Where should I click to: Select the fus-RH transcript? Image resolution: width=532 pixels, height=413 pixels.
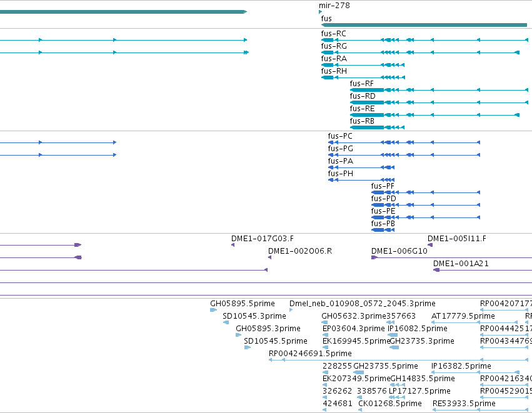pyautogui.click(x=363, y=77)
